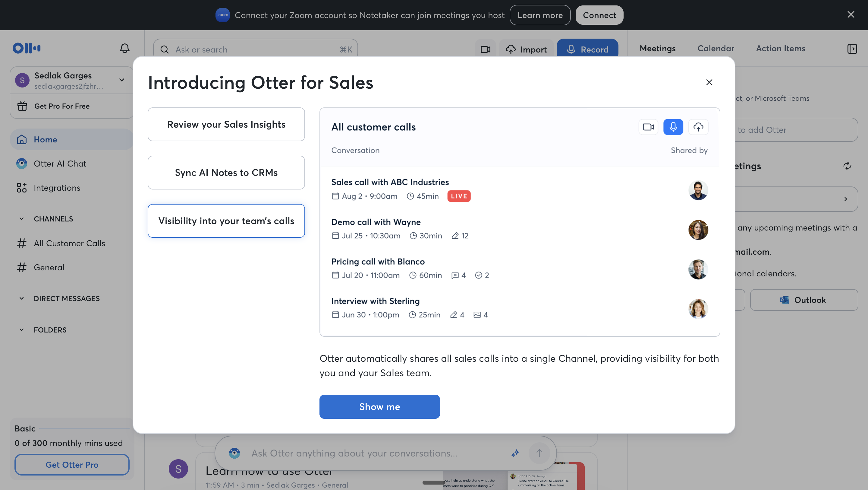Click the refresh meetings icon
The height and width of the screenshot is (490, 868).
click(x=847, y=166)
